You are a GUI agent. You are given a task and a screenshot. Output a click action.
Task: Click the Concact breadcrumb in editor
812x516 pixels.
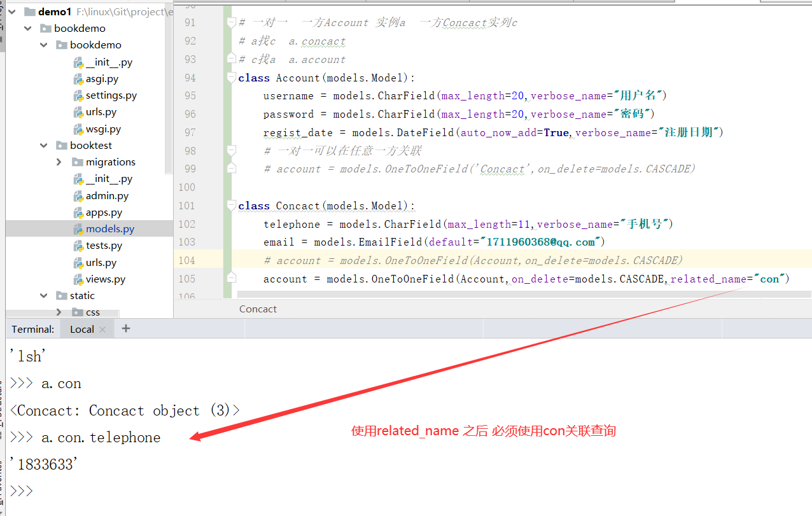pos(258,309)
